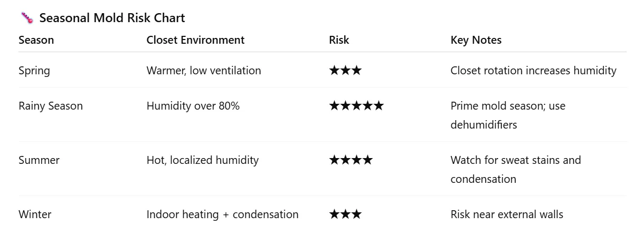Screen dimensions: 644x235
Task: Click the Risk column header
Action: coord(339,40)
